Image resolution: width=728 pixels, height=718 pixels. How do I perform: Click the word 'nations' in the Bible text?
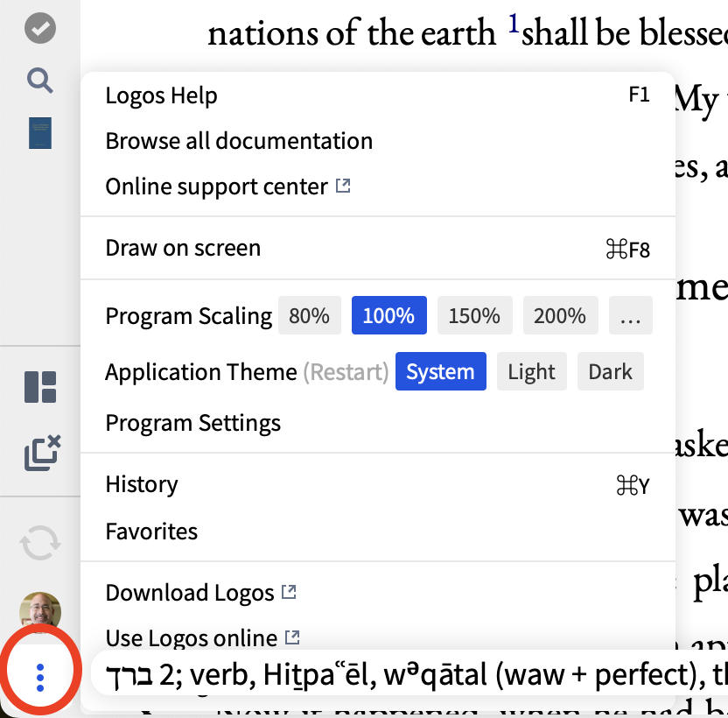262,34
